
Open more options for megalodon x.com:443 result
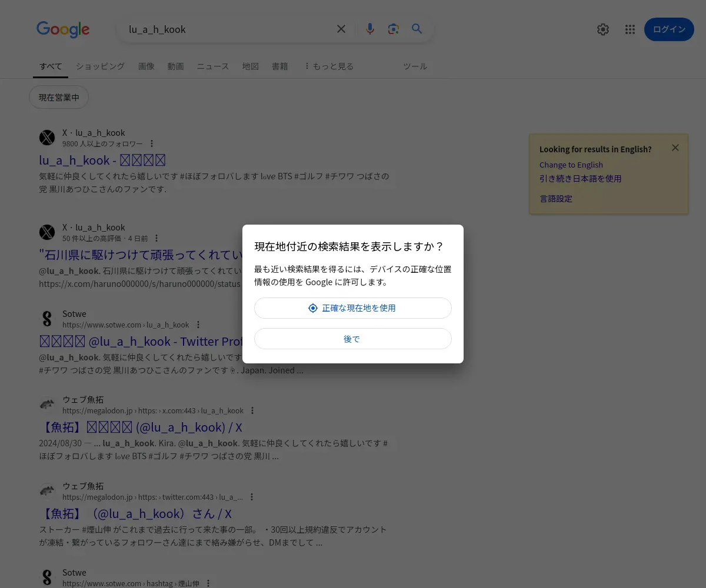[x=252, y=410]
